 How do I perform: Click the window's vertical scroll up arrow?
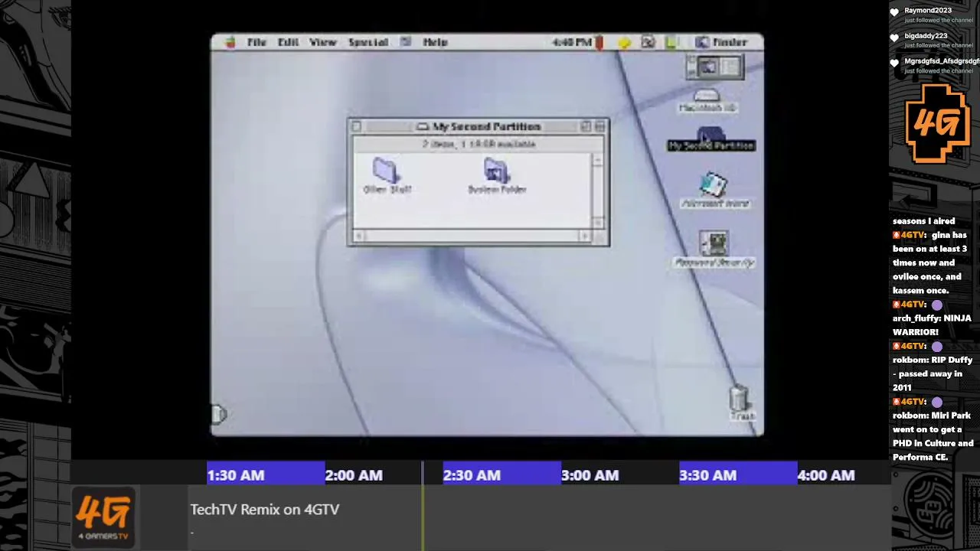point(598,160)
